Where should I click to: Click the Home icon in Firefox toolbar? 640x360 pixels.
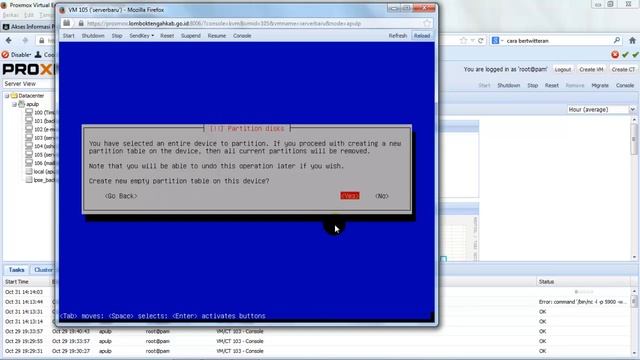(632, 40)
